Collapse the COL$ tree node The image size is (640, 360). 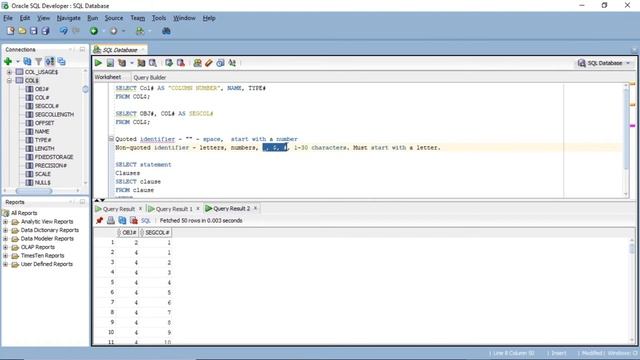click(x=9, y=80)
